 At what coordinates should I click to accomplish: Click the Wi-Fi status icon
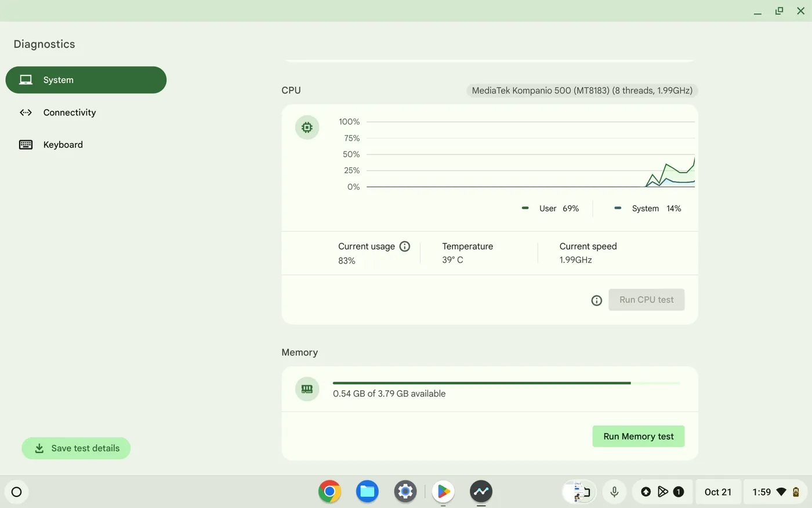click(x=781, y=492)
